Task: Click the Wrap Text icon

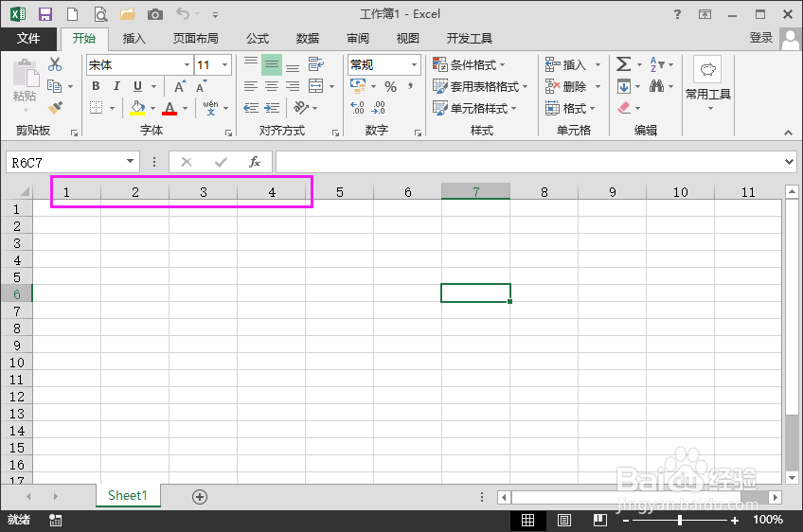Action: (x=315, y=64)
